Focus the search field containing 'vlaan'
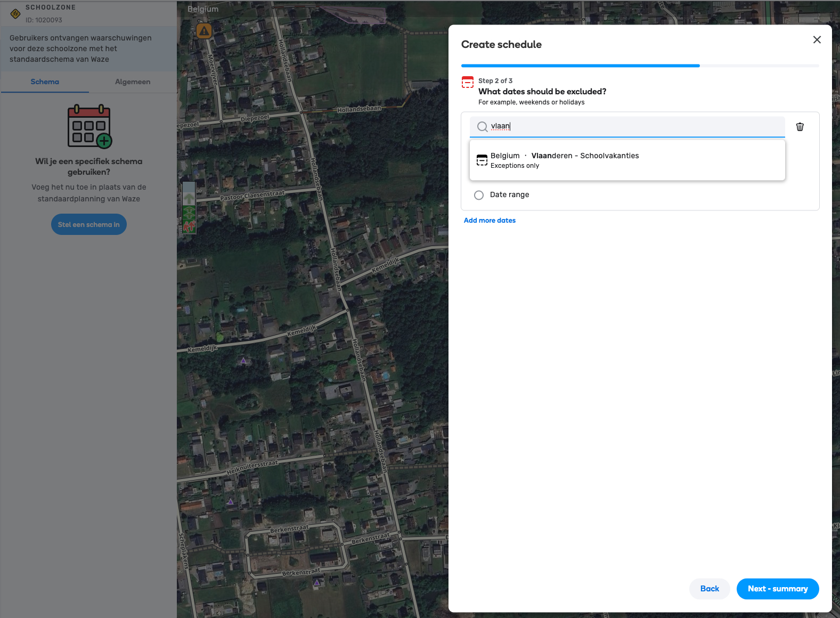The image size is (840, 618). click(x=634, y=127)
